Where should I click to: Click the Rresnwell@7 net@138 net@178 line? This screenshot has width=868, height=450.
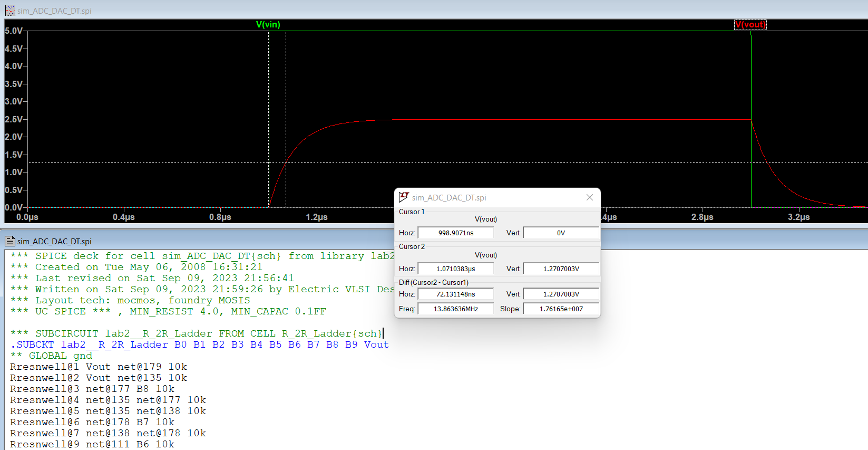pos(108,433)
